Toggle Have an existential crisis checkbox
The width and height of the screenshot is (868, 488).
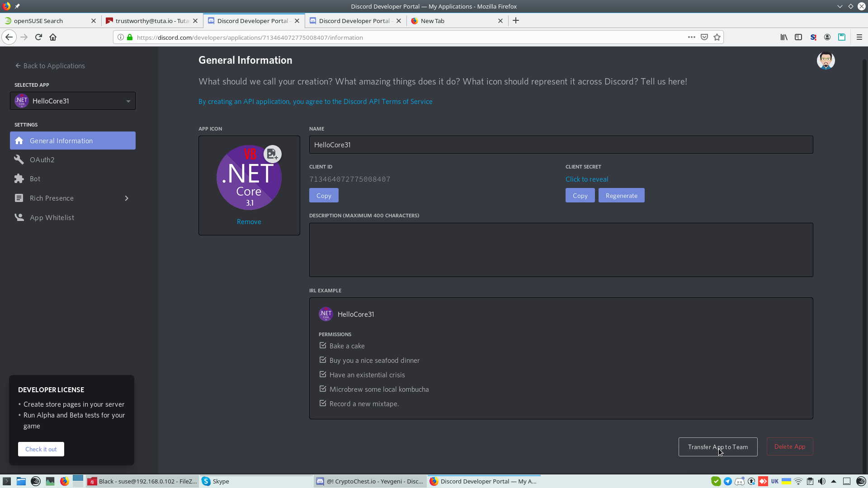(323, 375)
